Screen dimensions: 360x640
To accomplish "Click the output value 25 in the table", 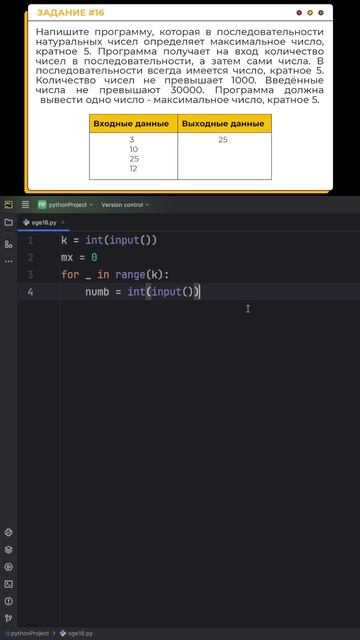I will point(222,140).
